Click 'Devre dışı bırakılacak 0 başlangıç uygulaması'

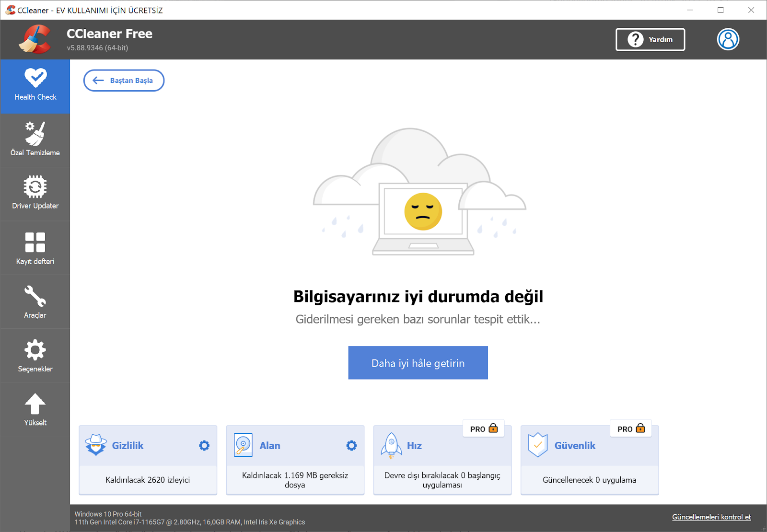[x=442, y=480]
